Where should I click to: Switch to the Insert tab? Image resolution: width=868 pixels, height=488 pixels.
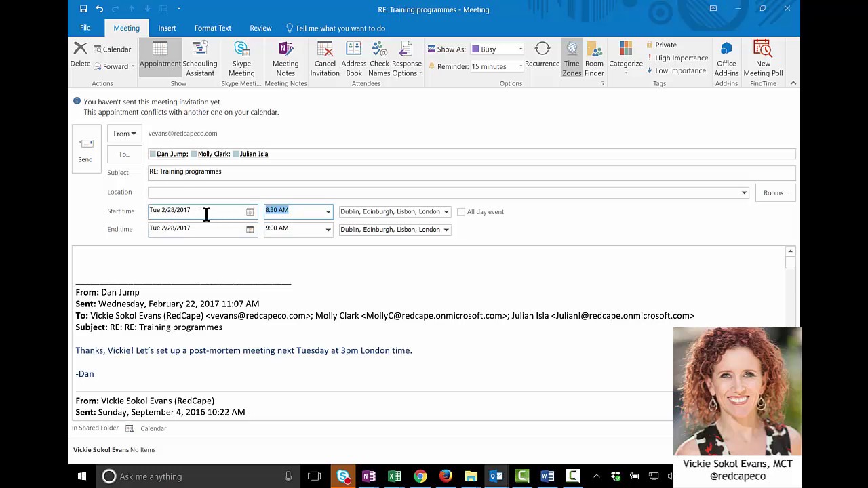pyautogui.click(x=167, y=28)
